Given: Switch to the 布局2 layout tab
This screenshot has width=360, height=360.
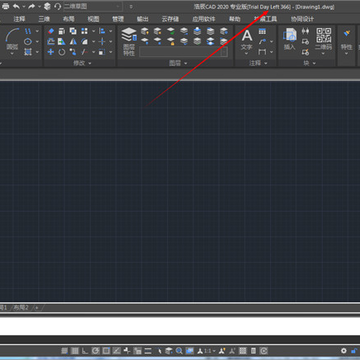Looking at the screenshot, I should pyautogui.click(x=21, y=308).
